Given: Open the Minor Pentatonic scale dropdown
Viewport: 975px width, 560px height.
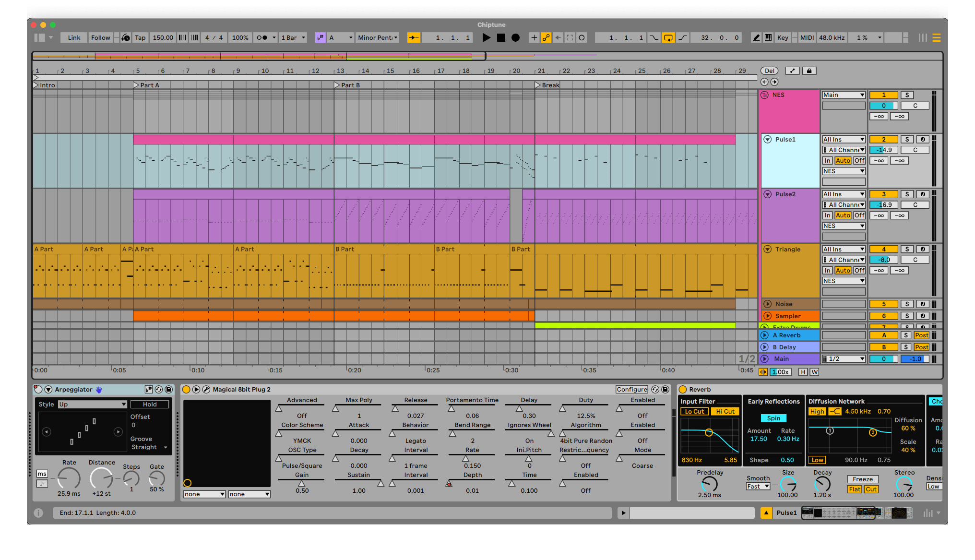Looking at the screenshot, I should [378, 38].
